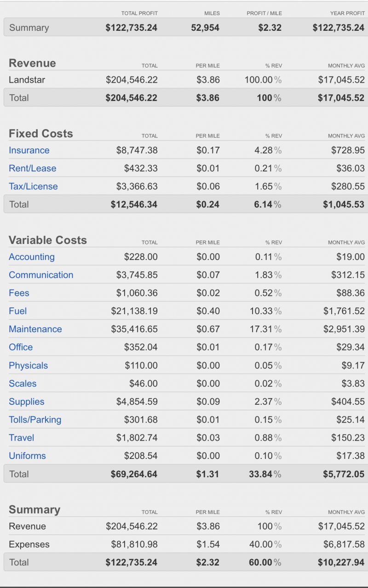Click the Rent/Lease cost link
The width and height of the screenshot is (368, 588).
[32, 168]
